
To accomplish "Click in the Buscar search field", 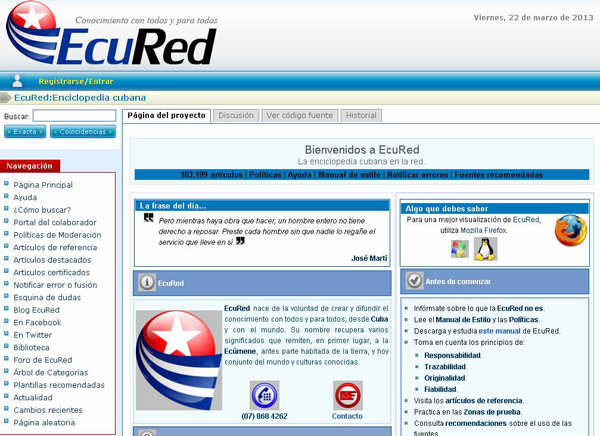I will tap(74, 116).
